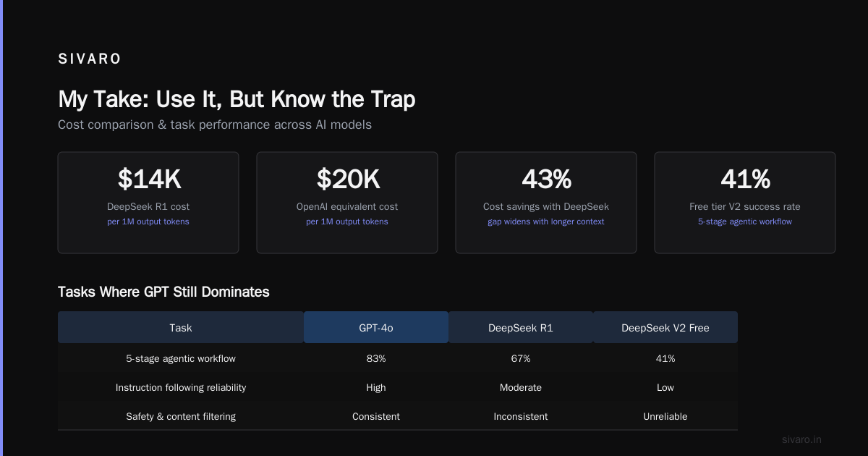The width and height of the screenshot is (868, 456).
Task: Click the 'gap widens with longer context' note
Action: click(546, 221)
